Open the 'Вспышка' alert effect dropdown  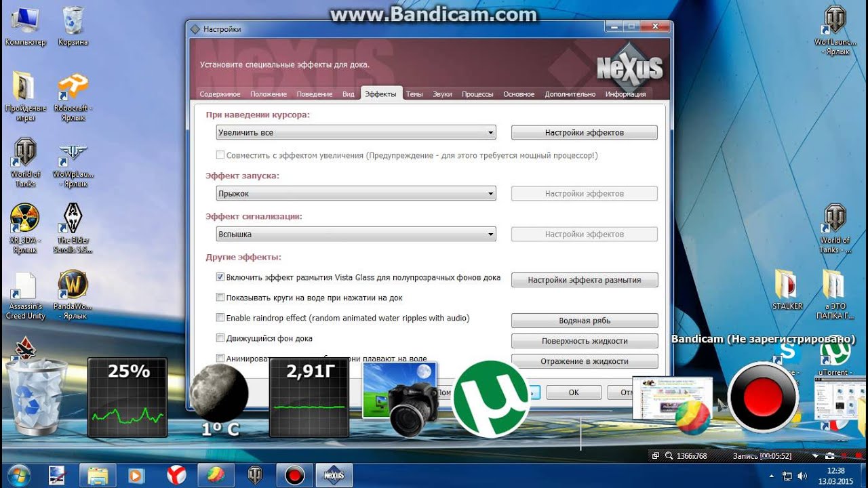356,235
